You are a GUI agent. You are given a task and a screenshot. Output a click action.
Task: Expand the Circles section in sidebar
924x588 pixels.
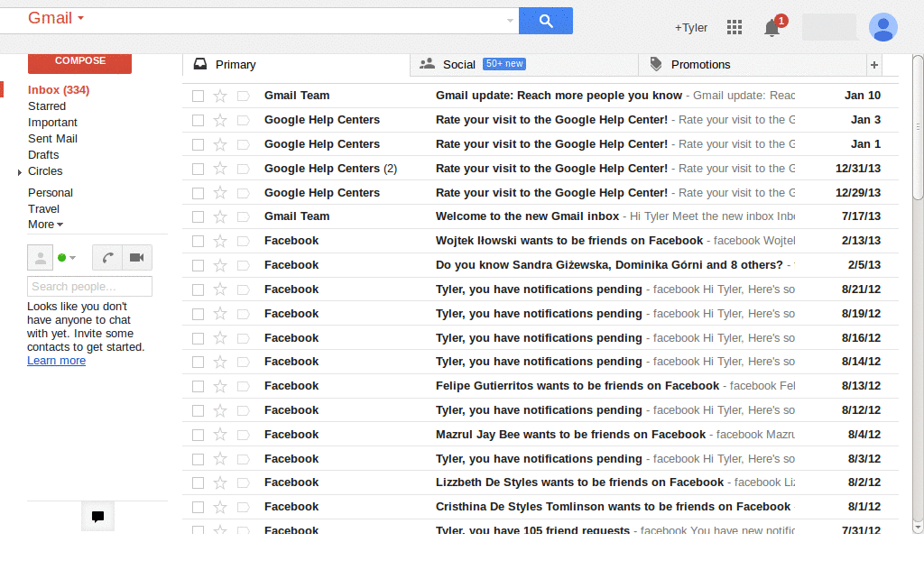(x=20, y=171)
